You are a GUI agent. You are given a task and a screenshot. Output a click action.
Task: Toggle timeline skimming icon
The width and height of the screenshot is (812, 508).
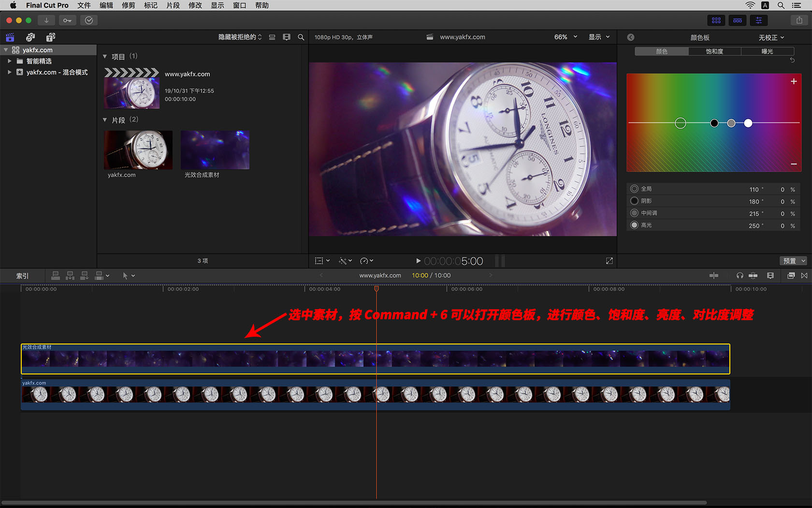click(x=714, y=276)
